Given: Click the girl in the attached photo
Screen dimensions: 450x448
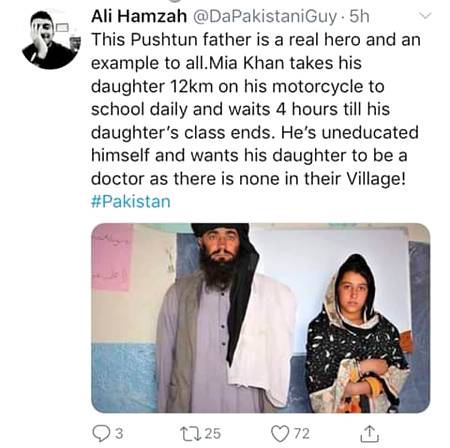Looking at the screenshot, I should tap(357, 333).
